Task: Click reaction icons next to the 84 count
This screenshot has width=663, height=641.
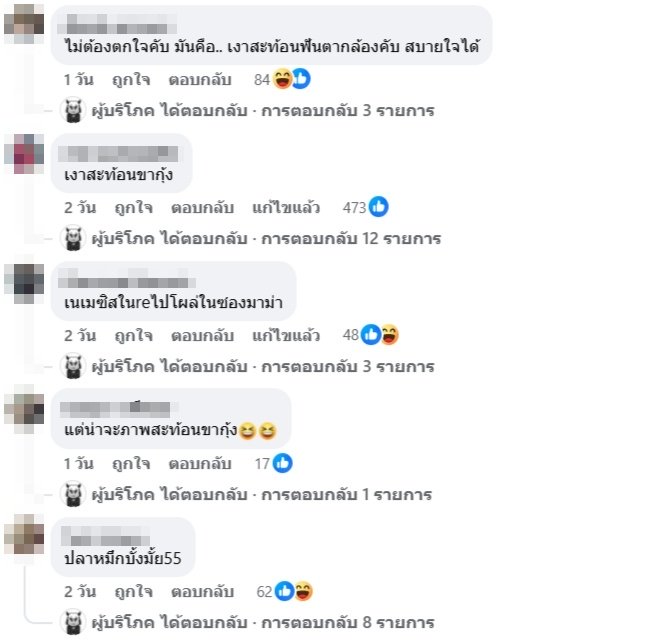Action: [x=292, y=79]
